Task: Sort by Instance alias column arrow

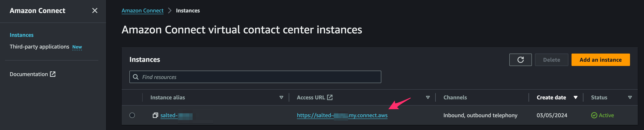Action: tap(281, 98)
